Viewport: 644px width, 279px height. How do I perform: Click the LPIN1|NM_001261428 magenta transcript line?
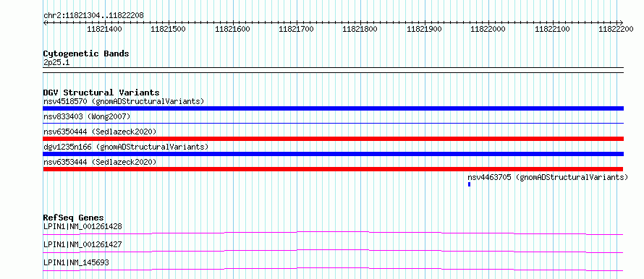[x=333, y=233]
